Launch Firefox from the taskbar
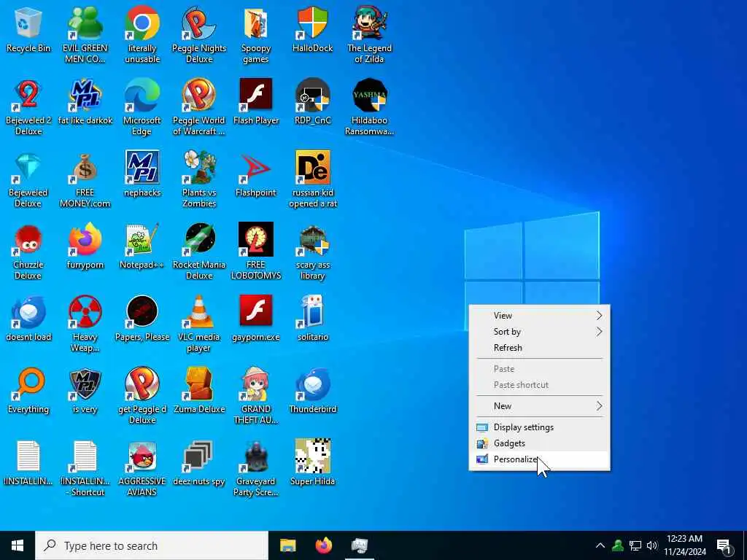The image size is (747, 560). pyautogui.click(x=323, y=545)
